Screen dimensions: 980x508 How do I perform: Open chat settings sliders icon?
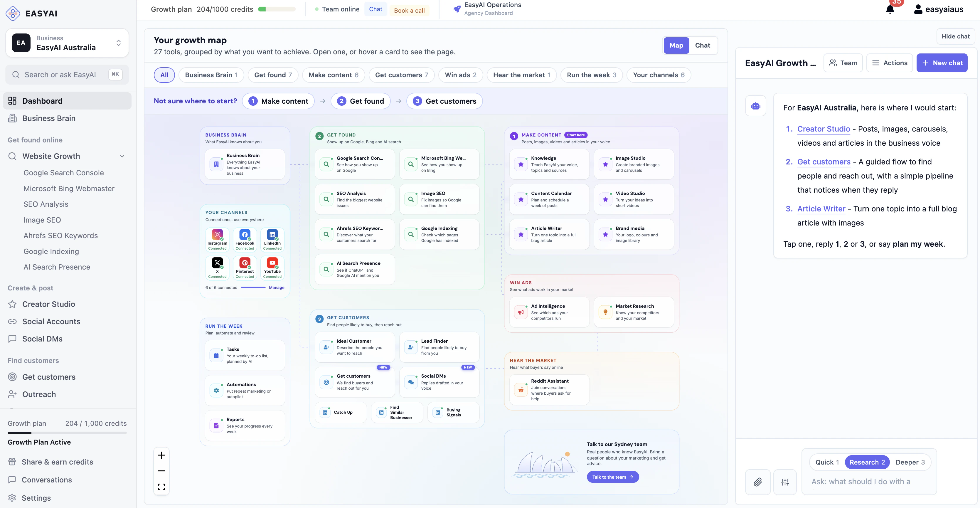click(784, 482)
